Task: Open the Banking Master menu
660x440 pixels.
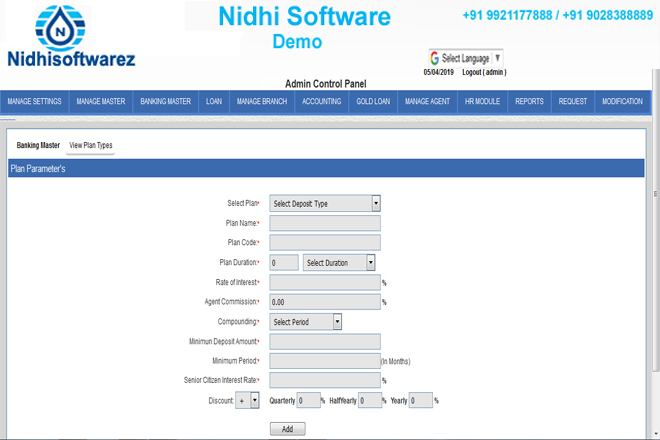Action: tap(165, 101)
